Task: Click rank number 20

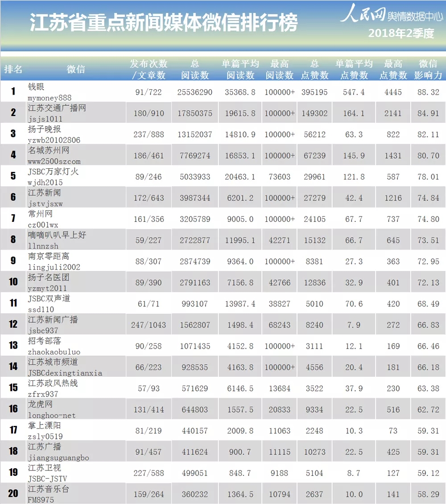Action: coord(13,494)
